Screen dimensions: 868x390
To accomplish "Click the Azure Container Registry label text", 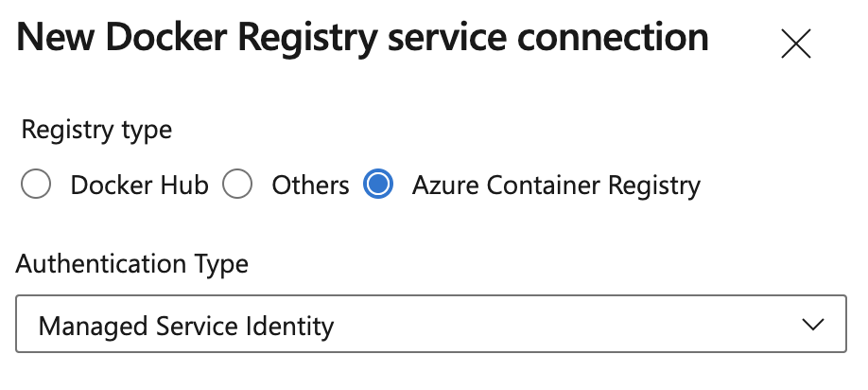I will 556,186.
